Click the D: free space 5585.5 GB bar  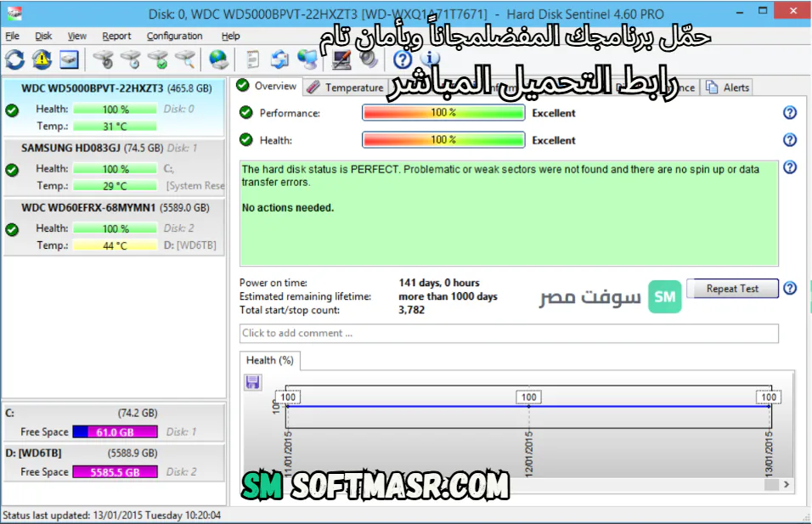(x=115, y=471)
